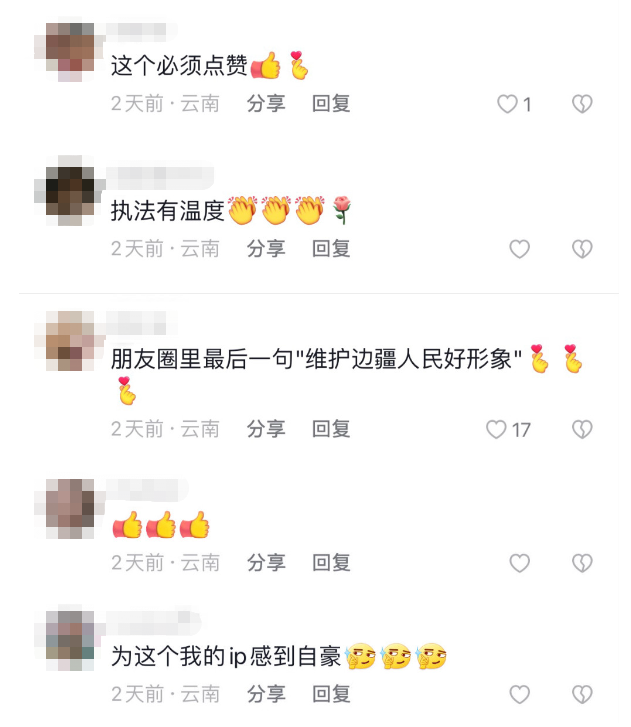Image resolution: width=631 pixels, height=727 pixels.
Task: Dislike the three thumbs-up emoji comment
Action: [x=582, y=563]
